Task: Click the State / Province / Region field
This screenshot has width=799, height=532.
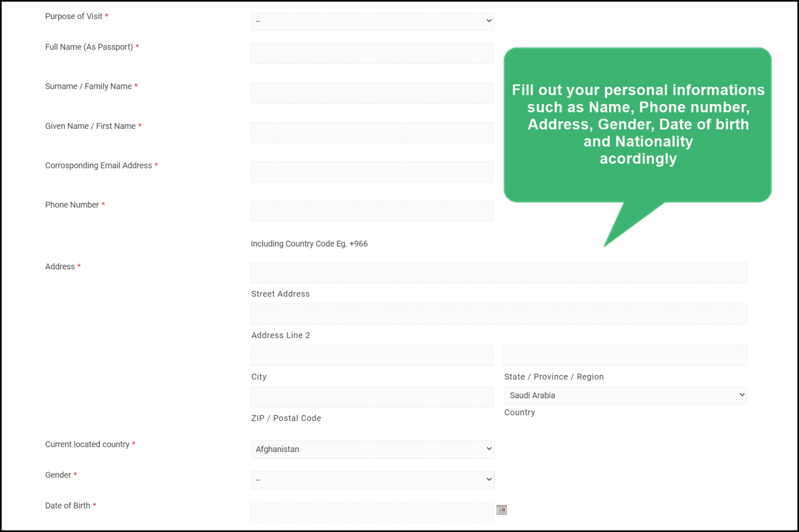Action: 625,355
